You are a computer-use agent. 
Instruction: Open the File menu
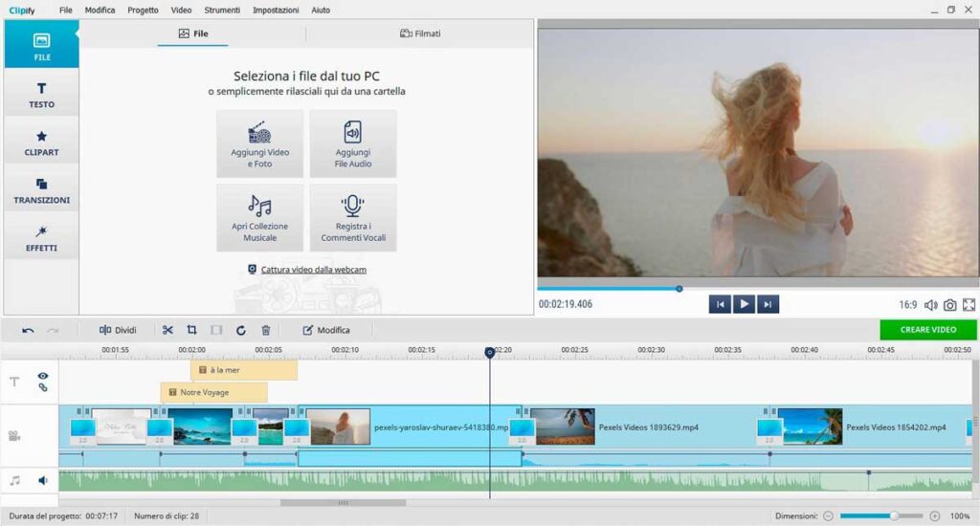[66, 10]
